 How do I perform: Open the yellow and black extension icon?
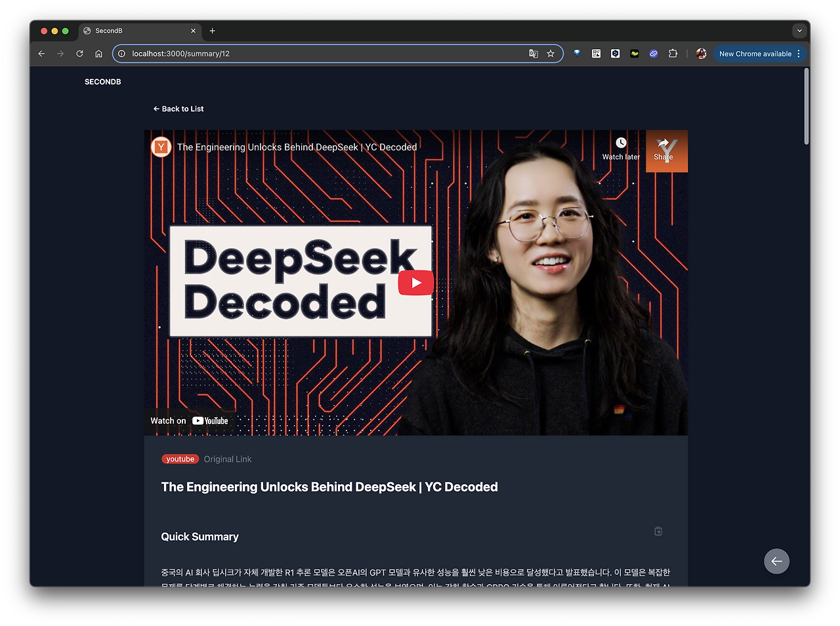click(635, 54)
